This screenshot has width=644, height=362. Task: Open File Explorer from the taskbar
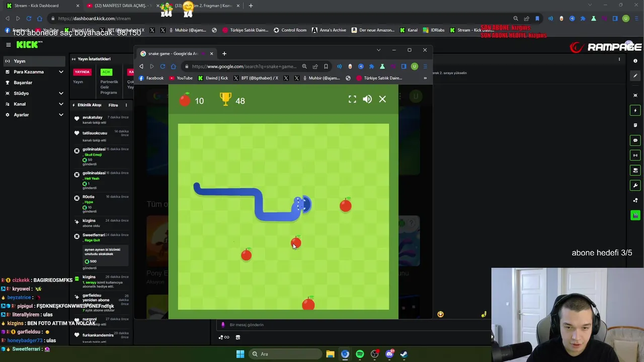click(x=330, y=354)
